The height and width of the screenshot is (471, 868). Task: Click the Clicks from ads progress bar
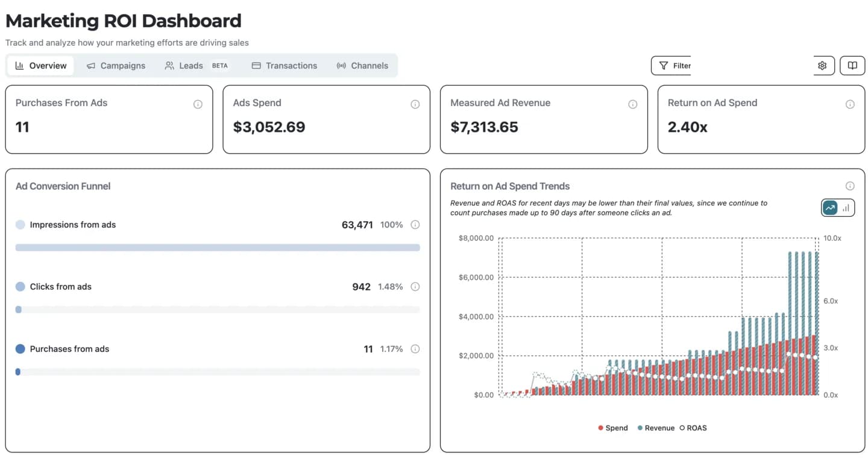point(218,310)
